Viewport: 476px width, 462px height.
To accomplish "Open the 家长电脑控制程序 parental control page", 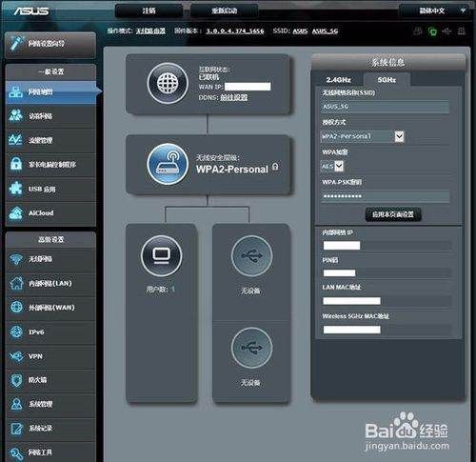I will [50, 165].
